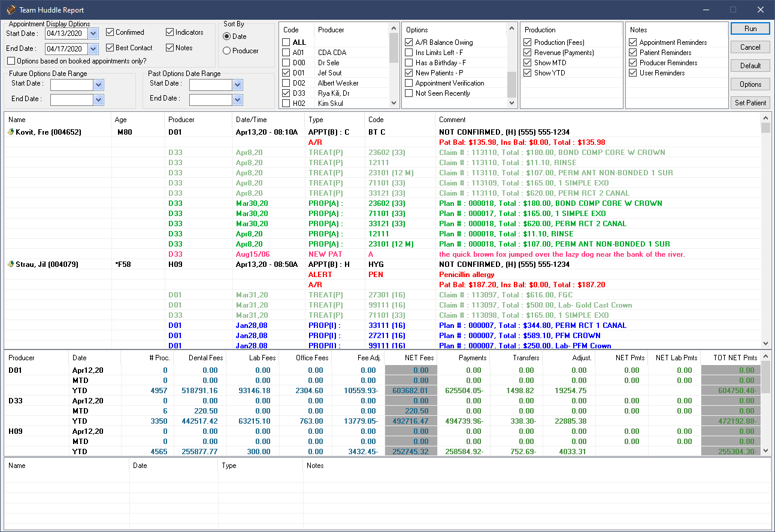Click the Date/Time column header
This screenshot has height=532, width=775.
(268, 120)
